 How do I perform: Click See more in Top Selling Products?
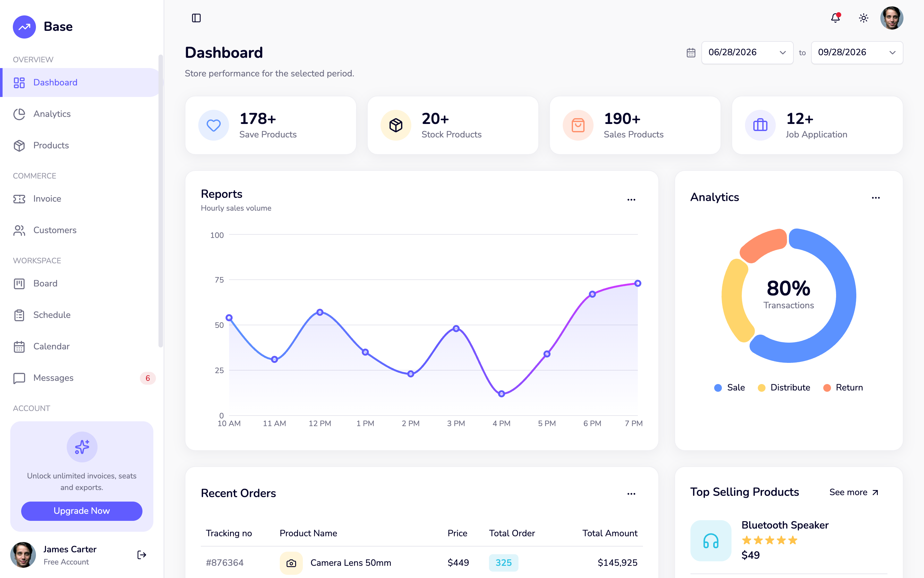pos(854,492)
